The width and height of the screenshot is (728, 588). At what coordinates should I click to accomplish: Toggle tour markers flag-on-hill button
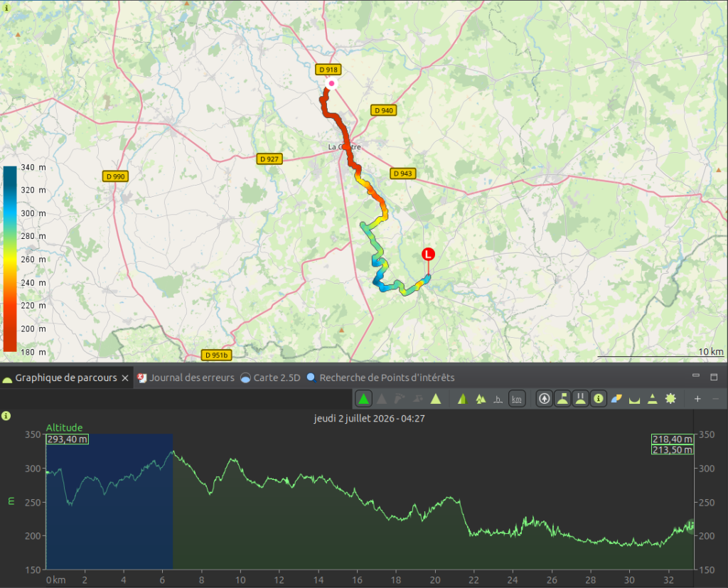pos(562,398)
